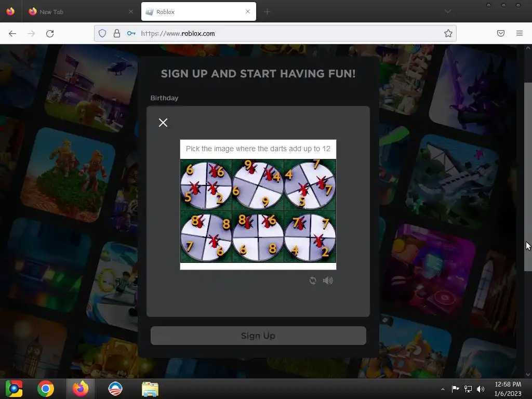Bookmark this page with the star icon
Screen dimensions: 532x399
click(448, 33)
